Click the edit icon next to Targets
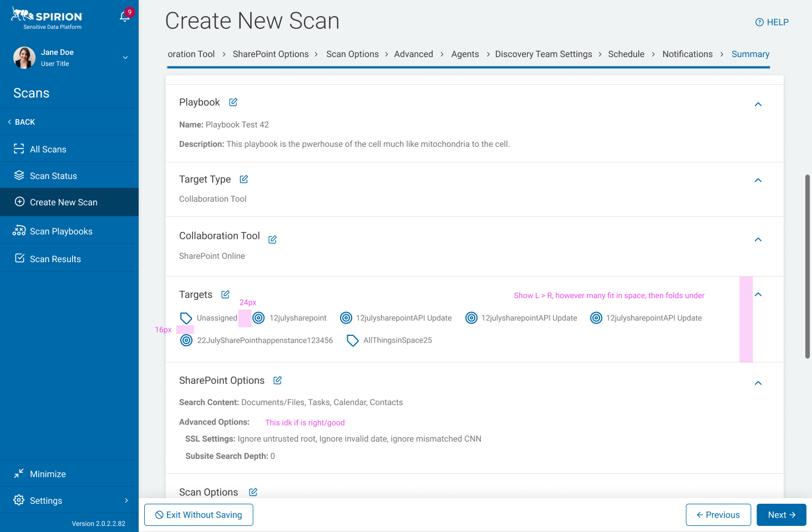 point(225,294)
